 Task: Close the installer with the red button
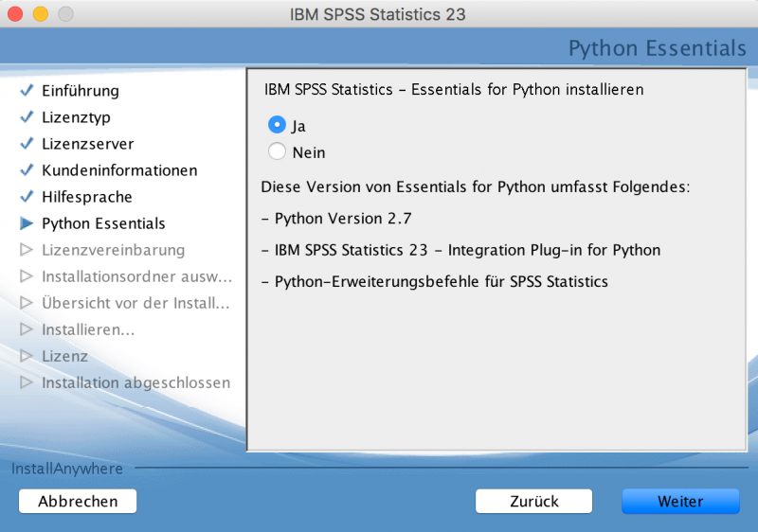(x=15, y=14)
